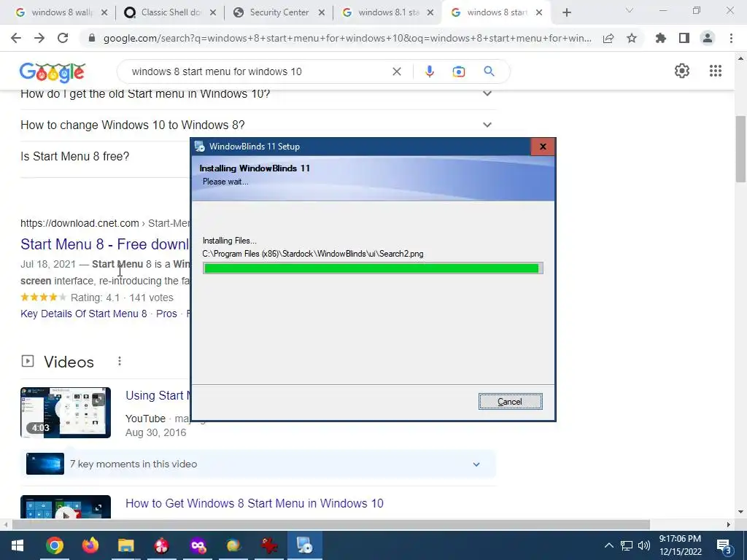Focus the Google search input field
Viewport: 747px width, 560px height.
point(258,71)
